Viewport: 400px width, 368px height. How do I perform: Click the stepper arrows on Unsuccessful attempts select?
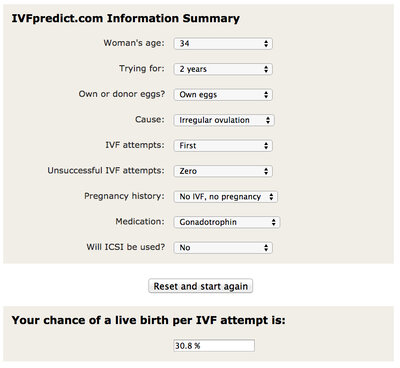point(266,171)
